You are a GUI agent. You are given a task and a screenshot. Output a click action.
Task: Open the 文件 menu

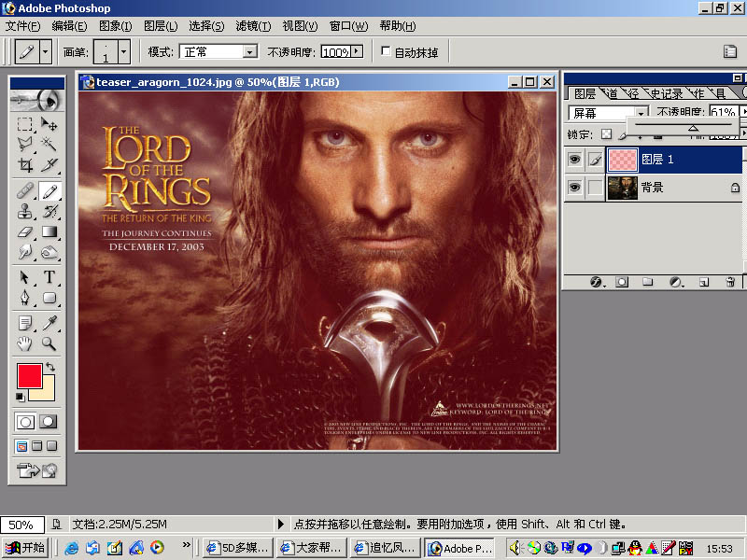point(22,26)
